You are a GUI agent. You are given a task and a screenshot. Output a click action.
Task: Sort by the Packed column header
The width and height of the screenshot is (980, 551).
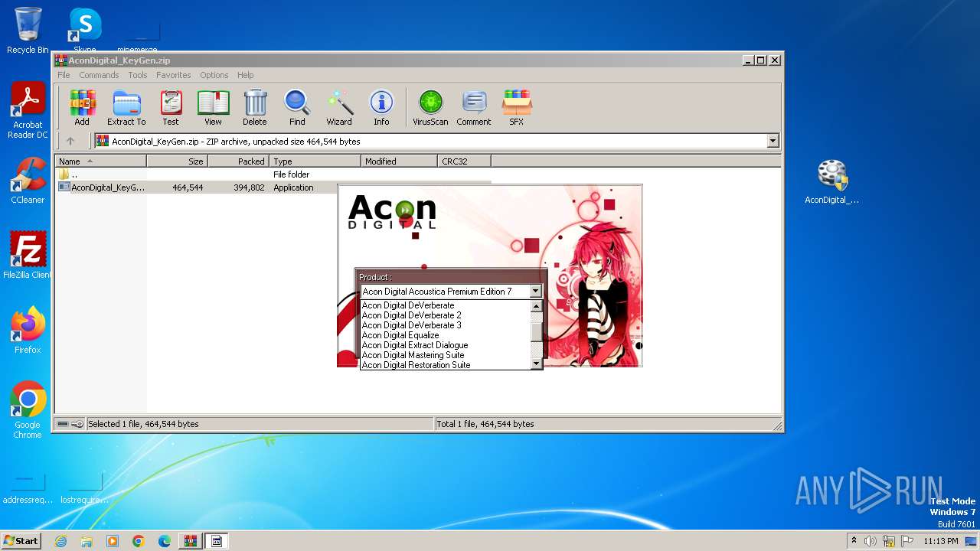[x=238, y=161]
